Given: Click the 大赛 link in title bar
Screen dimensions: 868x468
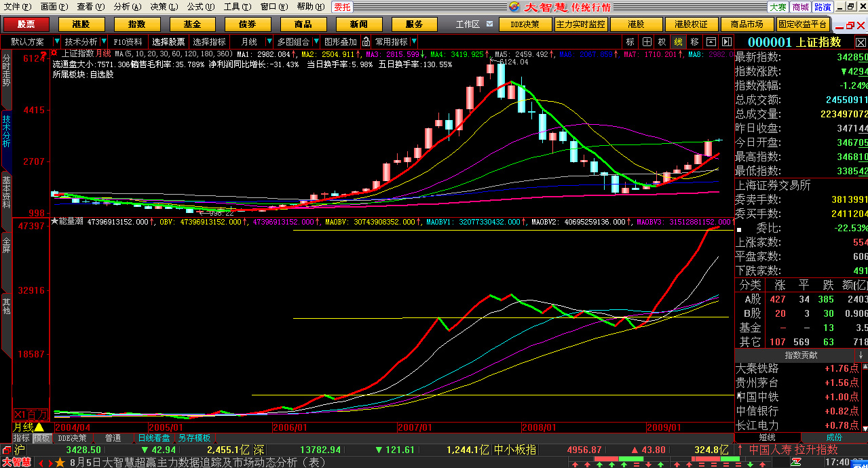Looking at the screenshot, I should pyautogui.click(x=778, y=7).
